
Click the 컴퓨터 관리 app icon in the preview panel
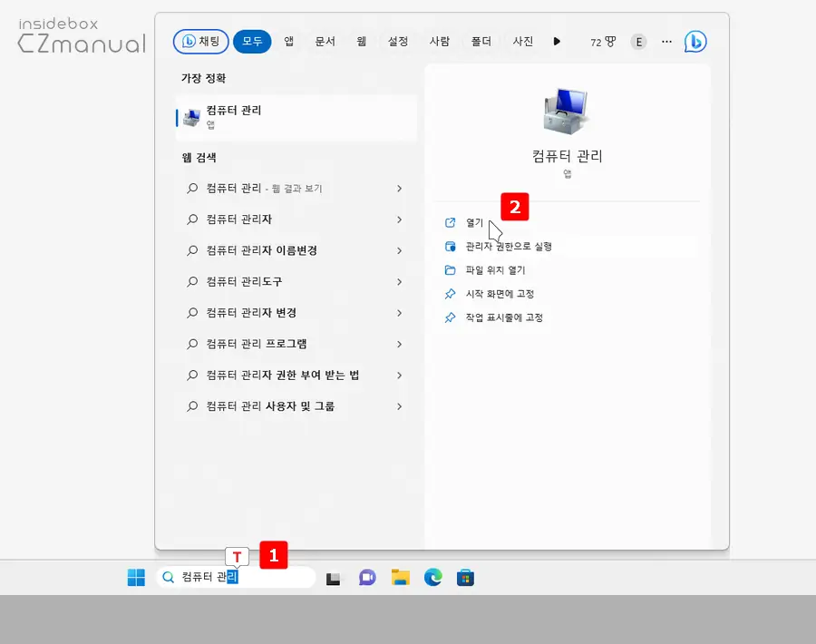pos(567,109)
